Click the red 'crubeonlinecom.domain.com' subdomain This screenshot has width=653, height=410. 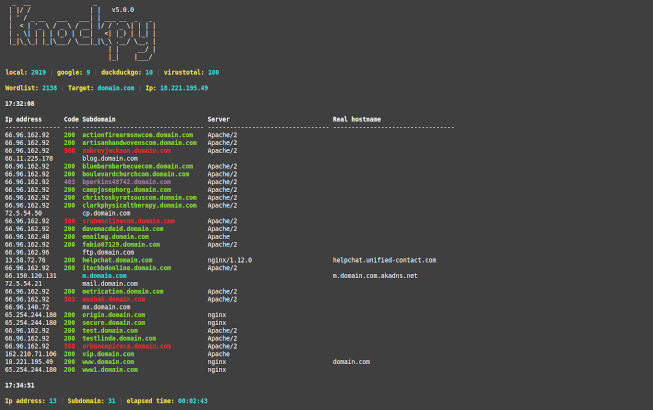[x=128, y=221]
